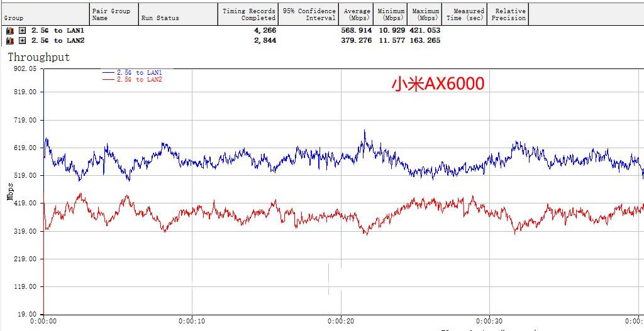This screenshot has width=644, height=331.
Task: Click the Measured Time (sec) column header
Action: [x=465, y=14]
